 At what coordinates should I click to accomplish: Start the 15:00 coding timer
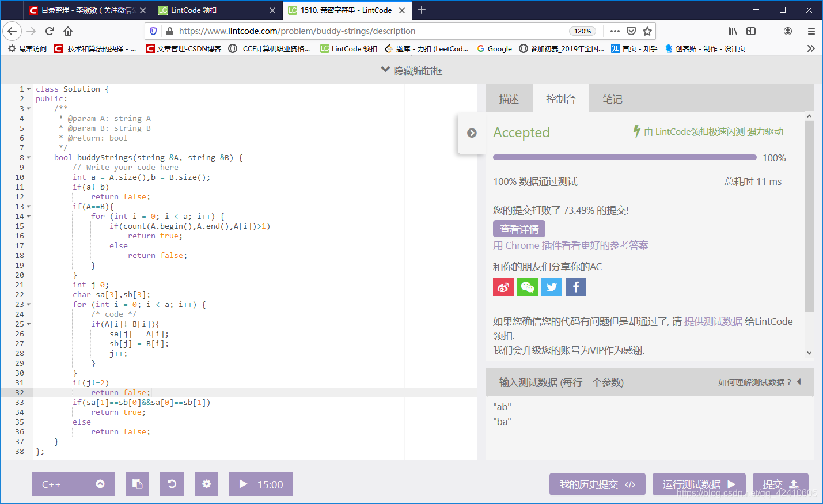[x=261, y=484]
